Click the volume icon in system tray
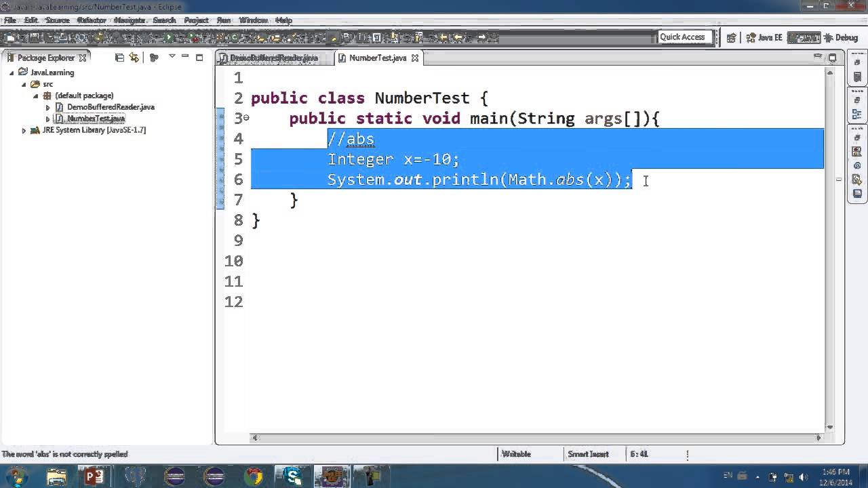The height and width of the screenshot is (488, 868). [803, 476]
